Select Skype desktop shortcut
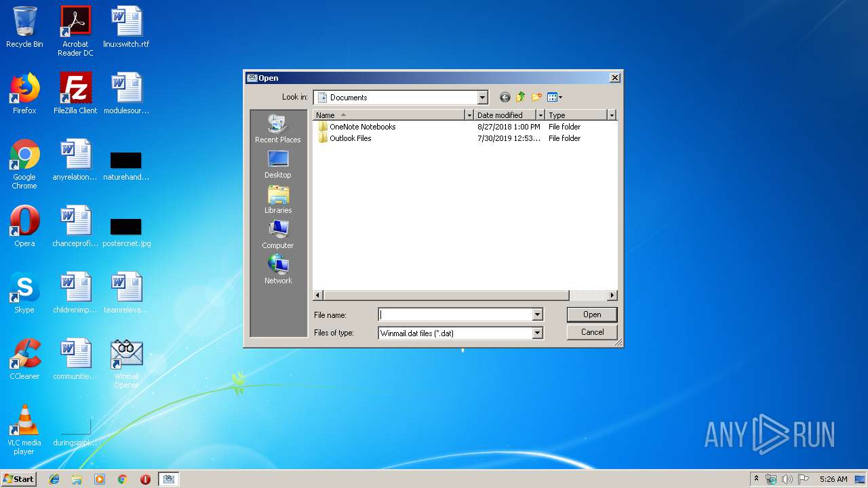Screen dimensions: 868x488 coord(24,293)
